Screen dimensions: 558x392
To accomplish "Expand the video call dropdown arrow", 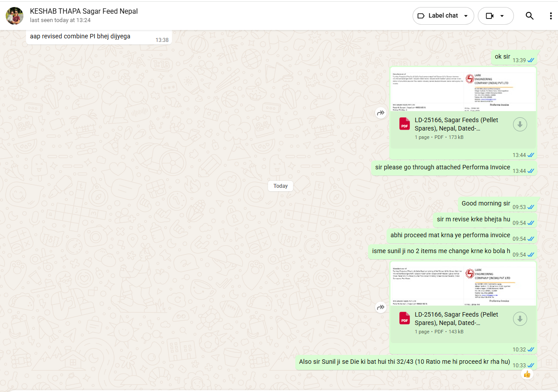I will click(502, 16).
